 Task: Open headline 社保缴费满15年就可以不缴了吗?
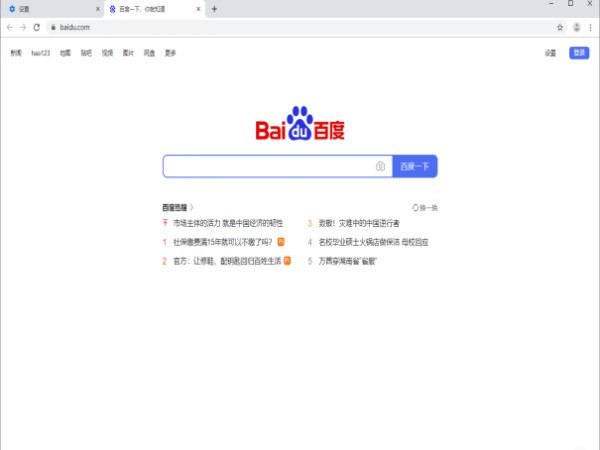coord(223,242)
